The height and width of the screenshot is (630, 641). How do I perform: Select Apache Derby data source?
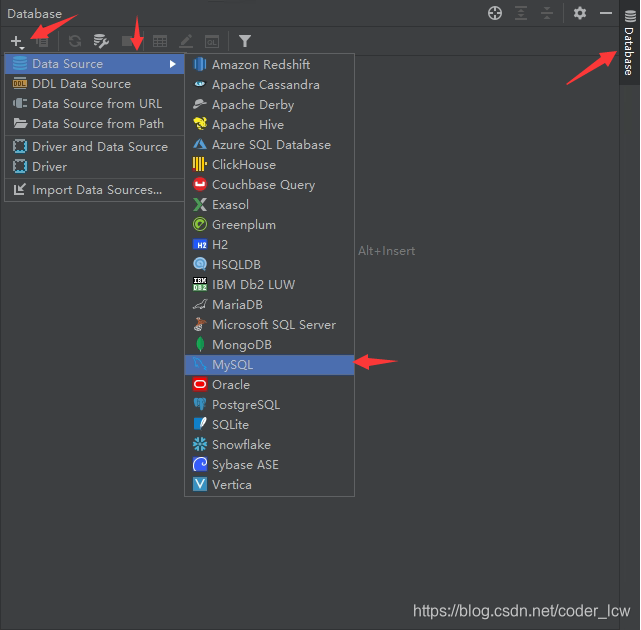coord(269,105)
